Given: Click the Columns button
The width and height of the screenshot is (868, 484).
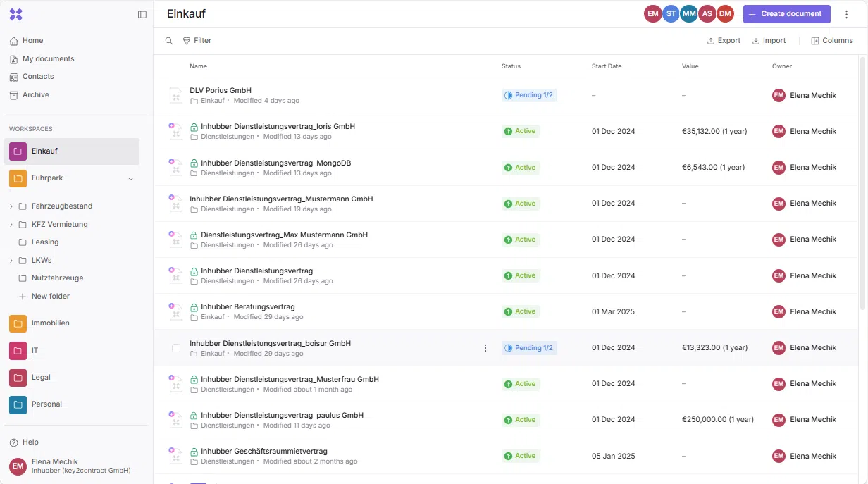Looking at the screenshot, I should [x=832, y=41].
